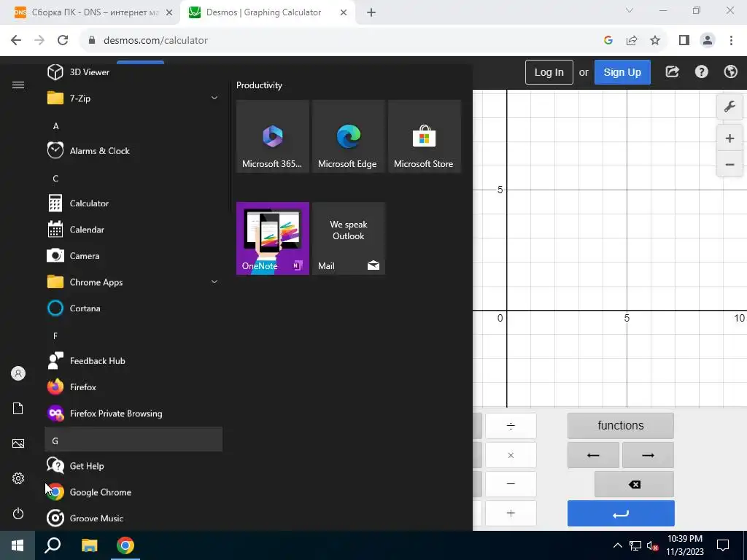Open the Microsoft Edge tile
Viewport: 747px width, 560px height.
[349, 136]
